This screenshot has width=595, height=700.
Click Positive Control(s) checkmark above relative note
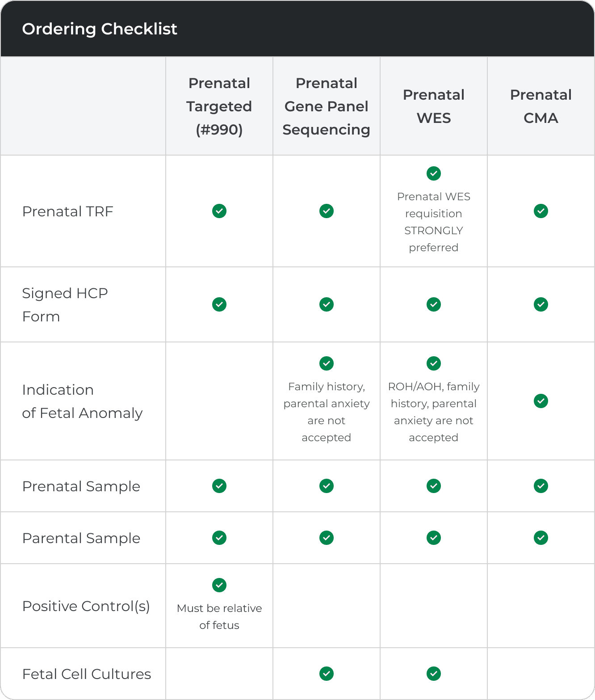click(219, 585)
